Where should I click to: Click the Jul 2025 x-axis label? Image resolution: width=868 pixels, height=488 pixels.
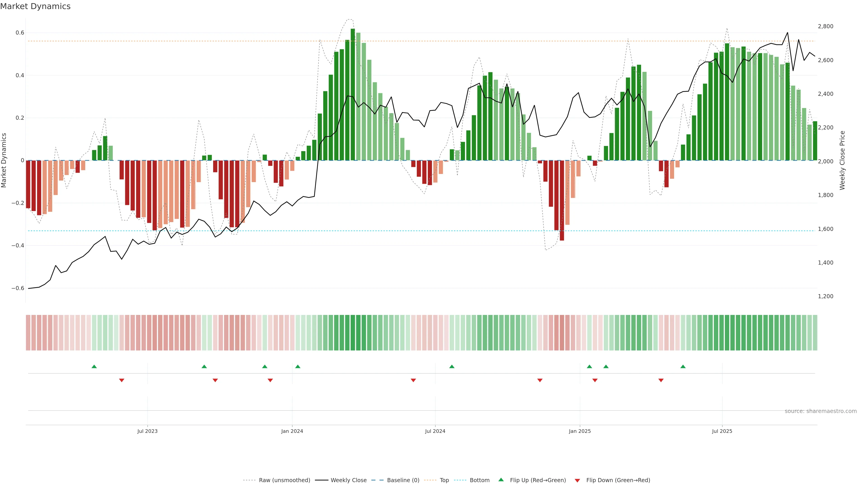(722, 431)
